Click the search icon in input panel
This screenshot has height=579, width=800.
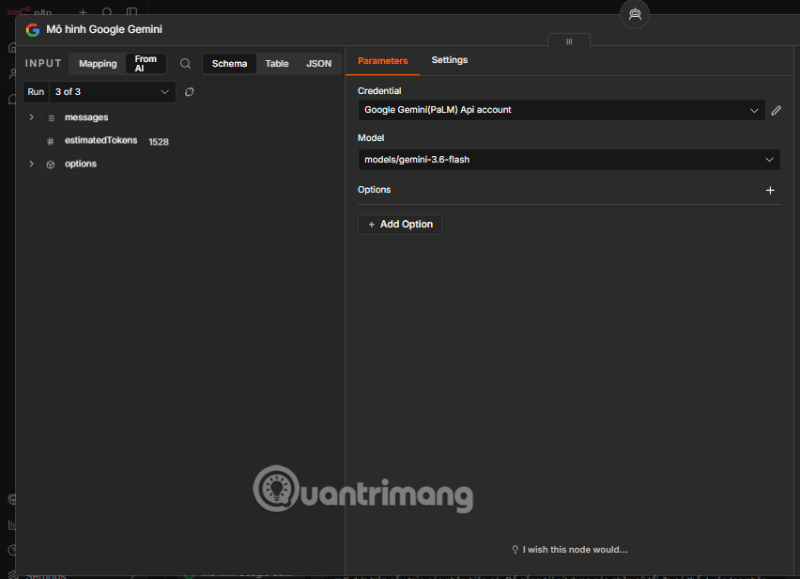tap(185, 63)
